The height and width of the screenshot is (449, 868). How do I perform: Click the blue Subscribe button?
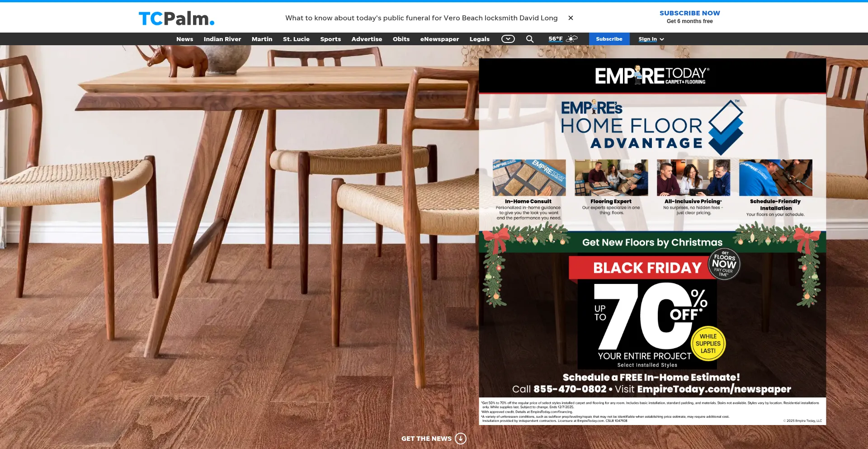pos(609,39)
